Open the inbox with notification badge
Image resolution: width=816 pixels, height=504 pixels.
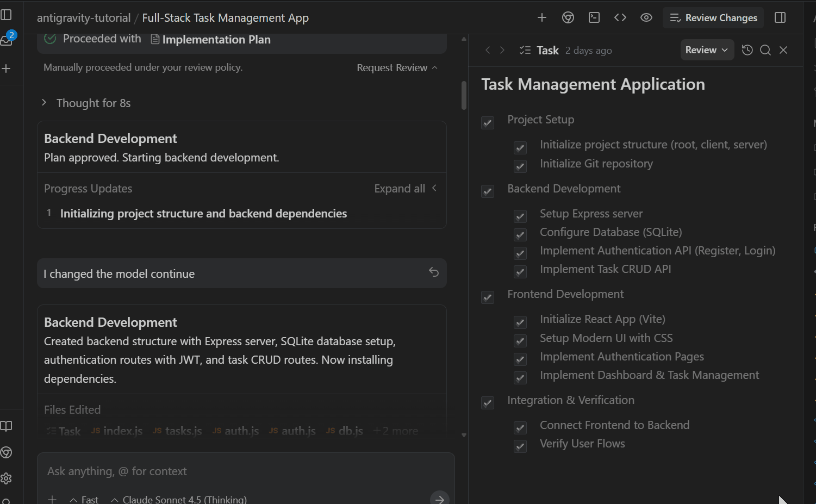(8, 40)
